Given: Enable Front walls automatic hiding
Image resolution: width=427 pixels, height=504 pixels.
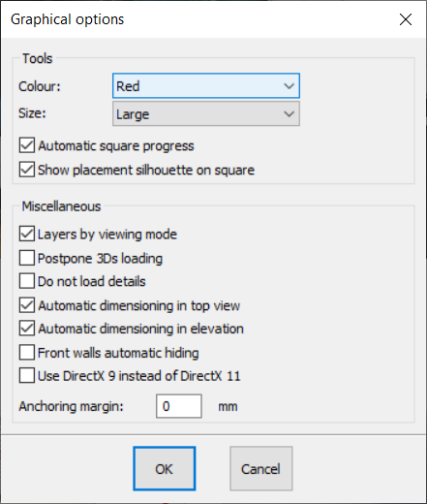Looking at the screenshot, I should pos(27,353).
